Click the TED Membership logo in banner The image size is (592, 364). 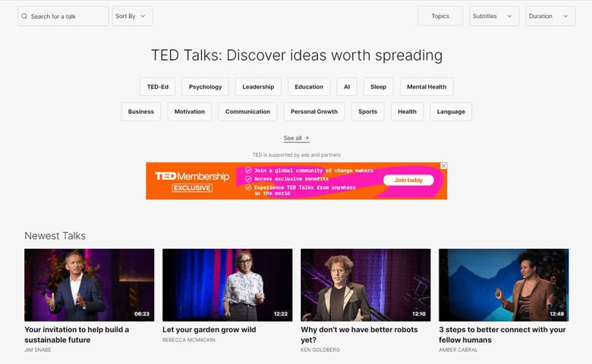(192, 176)
